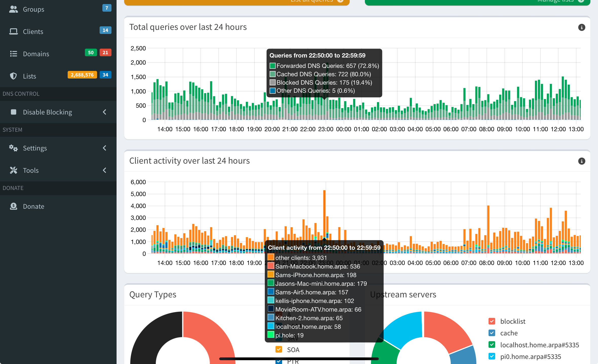This screenshot has width=598, height=364.
Task: Toggle the SOA query type checkbox
Action: tap(279, 349)
